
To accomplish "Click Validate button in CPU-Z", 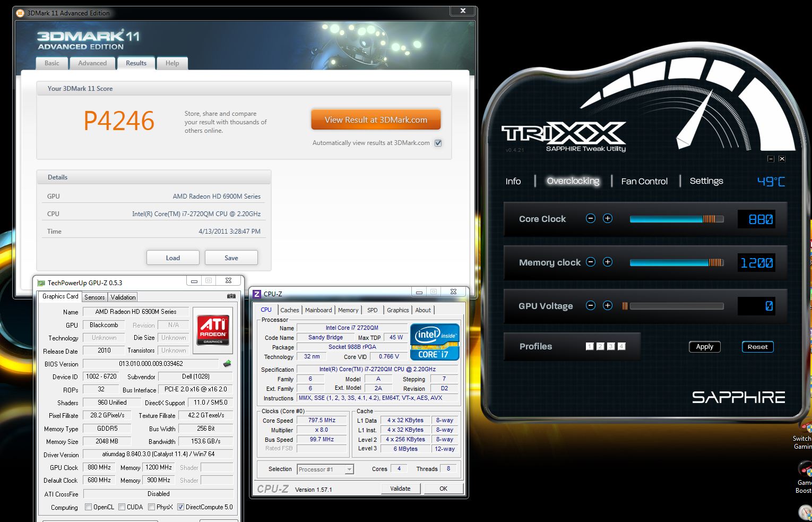I will click(400, 489).
